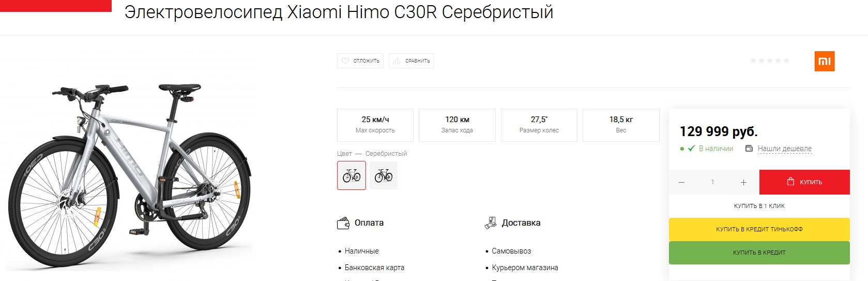Click the 18,5 кг weight tile
Viewport: 868px width, 281px height.
pos(621,125)
